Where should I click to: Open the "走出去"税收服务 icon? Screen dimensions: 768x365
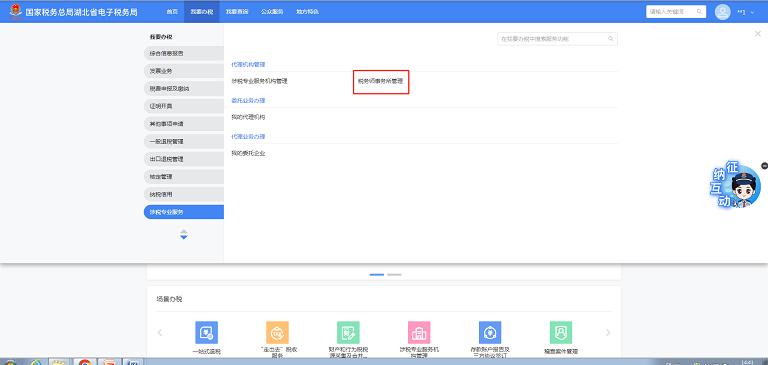[277, 333]
